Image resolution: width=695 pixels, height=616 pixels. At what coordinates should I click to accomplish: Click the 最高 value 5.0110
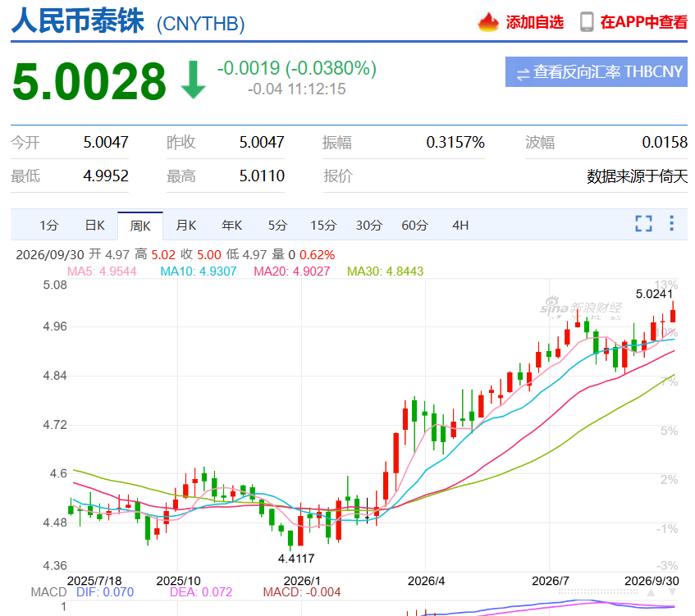pos(262,176)
